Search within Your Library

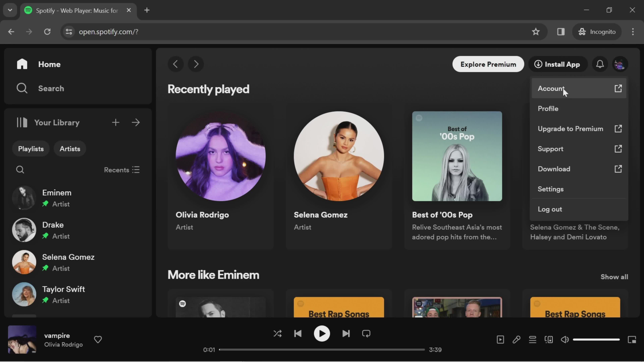(x=20, y=170)
